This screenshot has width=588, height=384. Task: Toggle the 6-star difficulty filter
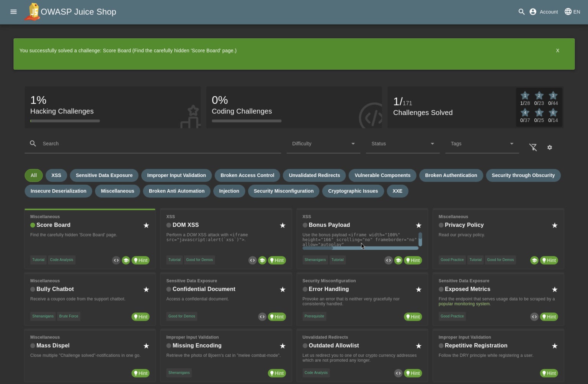[553, 113]
